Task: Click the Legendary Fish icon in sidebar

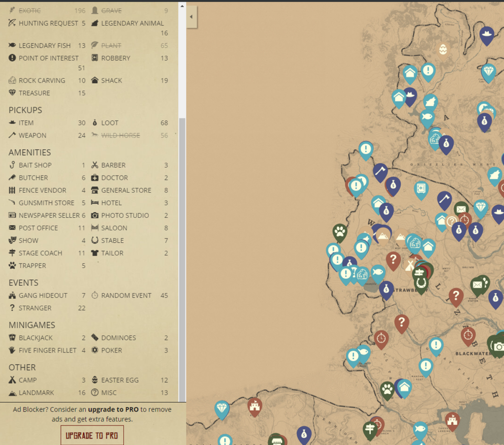Action: point(12,45)
